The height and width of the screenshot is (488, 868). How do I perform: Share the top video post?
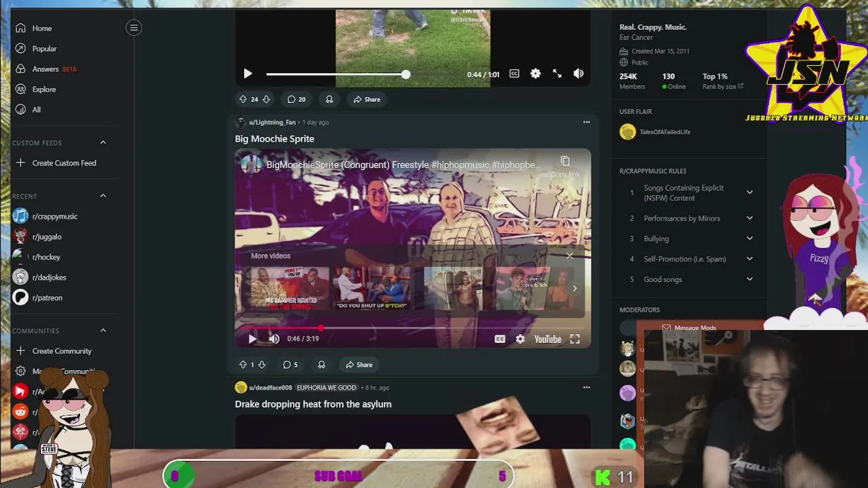[367, 99]
